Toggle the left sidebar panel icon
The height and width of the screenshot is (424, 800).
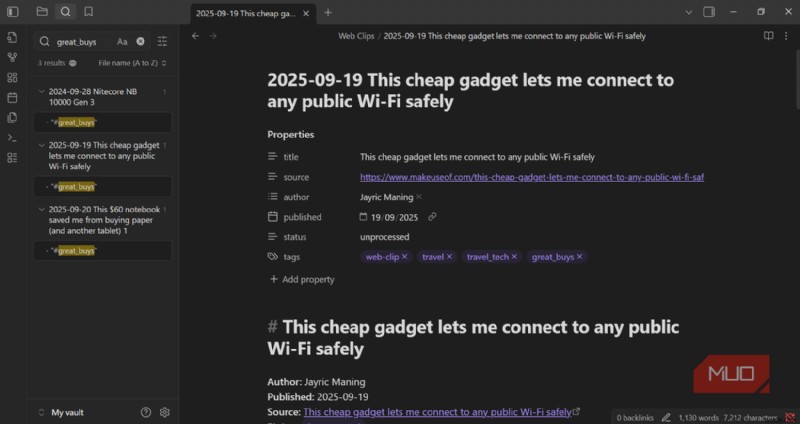coord(13,12)
